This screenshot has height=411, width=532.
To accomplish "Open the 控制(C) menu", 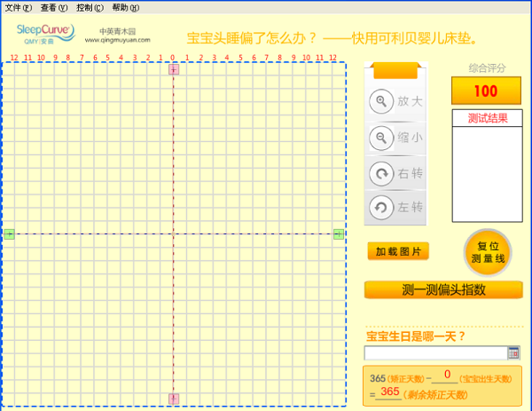I will coord(90,7).
